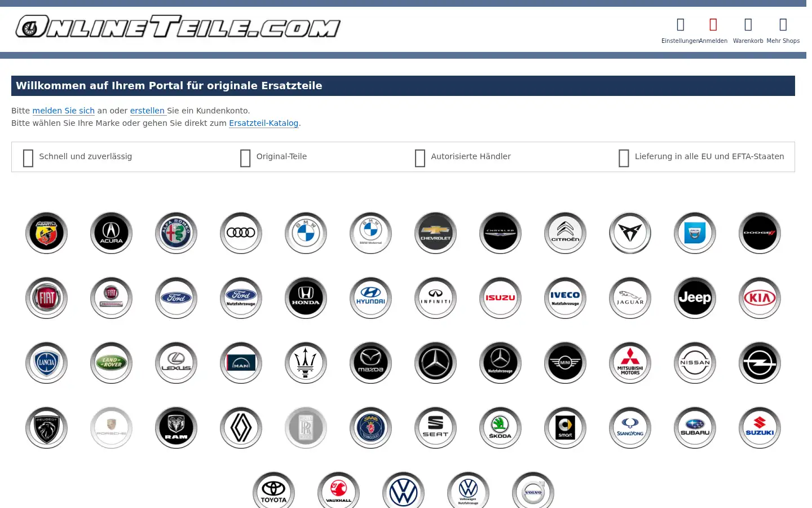The height and width of the screenshot is (508, 812).
Task: Choose the Iveco Nutzfahrzeuge badge
Action: pos(565,298)
